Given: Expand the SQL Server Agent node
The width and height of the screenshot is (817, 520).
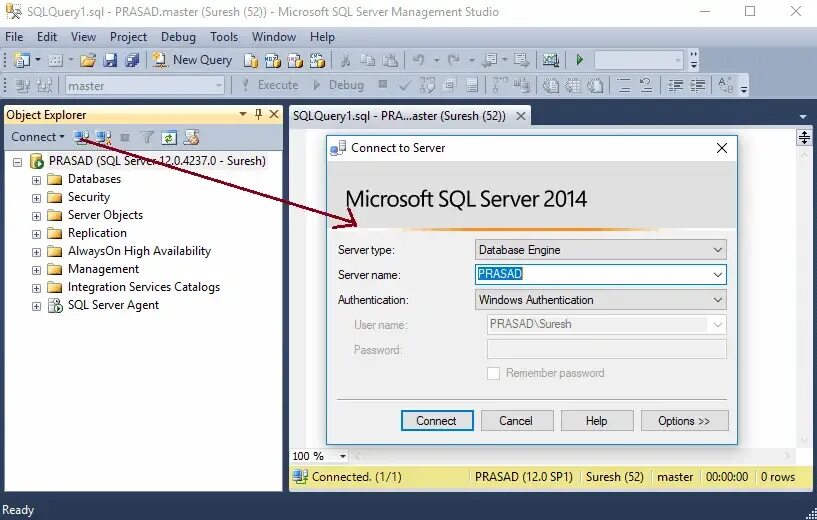Looking at the screenshot, I should [36, 306].
